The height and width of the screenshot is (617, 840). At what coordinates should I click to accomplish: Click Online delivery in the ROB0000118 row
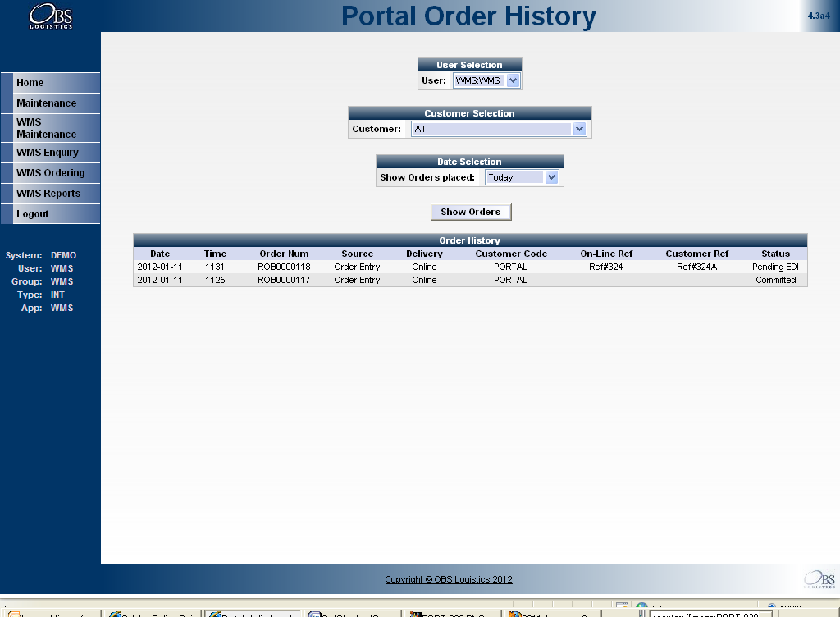click(424, 267)
